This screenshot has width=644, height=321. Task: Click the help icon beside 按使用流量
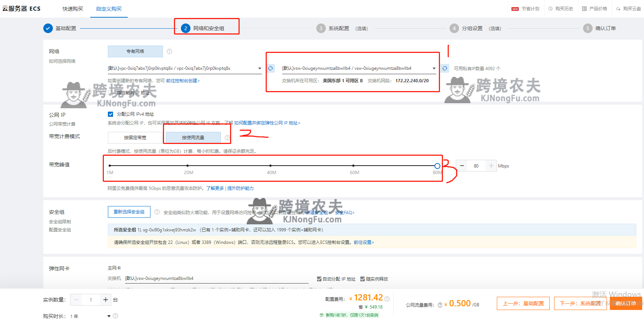tap(227, 138)
